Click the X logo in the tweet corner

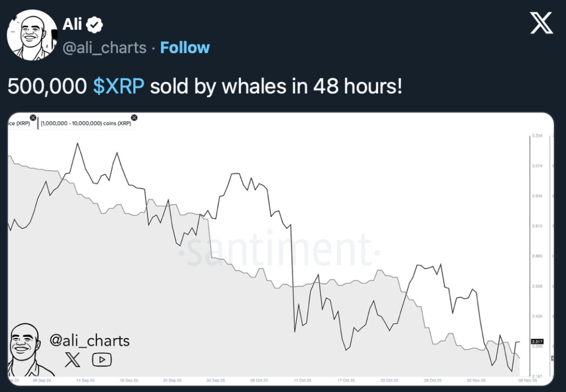pyautogui.click(x=541, y=23)
